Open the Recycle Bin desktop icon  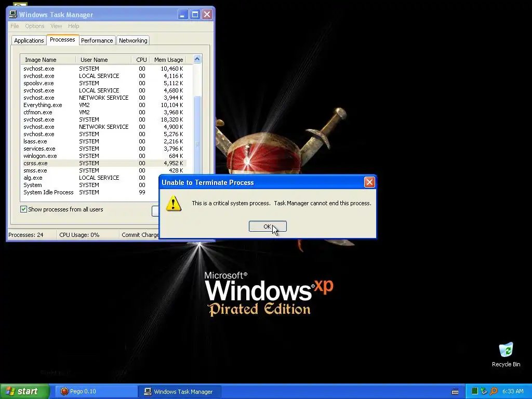pyautogui.click(x=506, y=354)
